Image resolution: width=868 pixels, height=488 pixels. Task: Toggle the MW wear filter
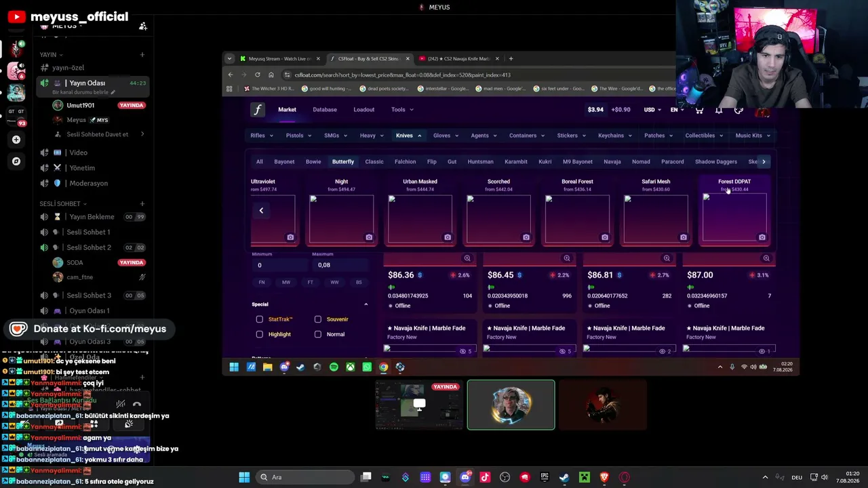(286, 282)
